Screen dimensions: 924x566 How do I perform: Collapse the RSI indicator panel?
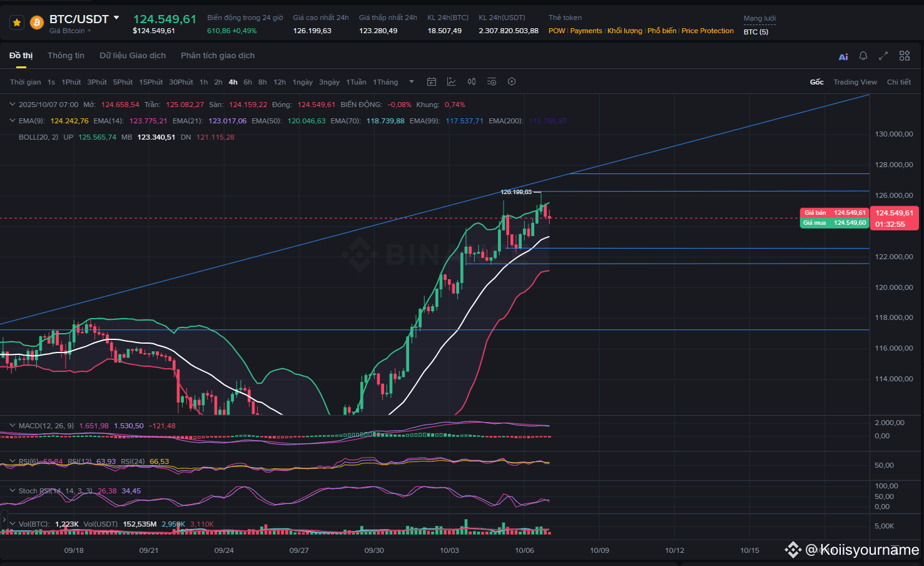[x=13, y=461]
